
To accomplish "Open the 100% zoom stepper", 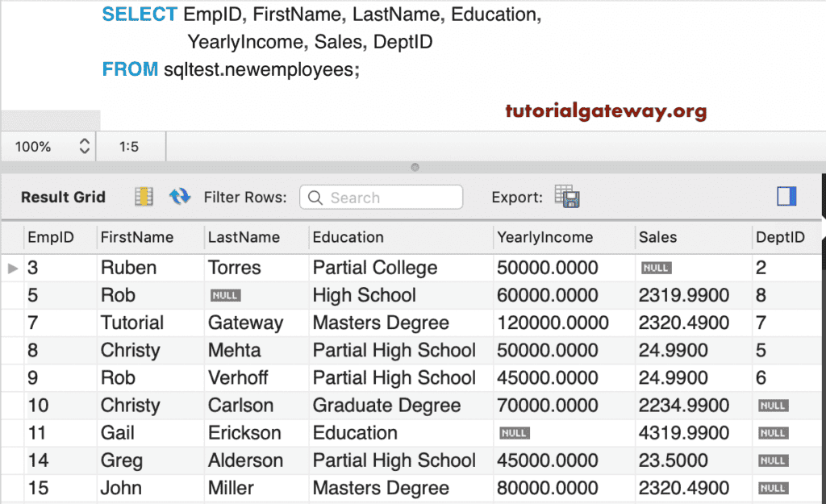I will (84, 146).
